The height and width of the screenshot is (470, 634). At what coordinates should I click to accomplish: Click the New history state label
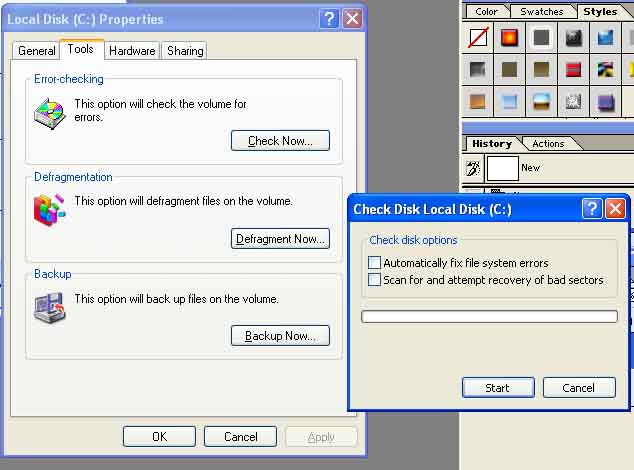pyautogui.click(x=530, y=168)
